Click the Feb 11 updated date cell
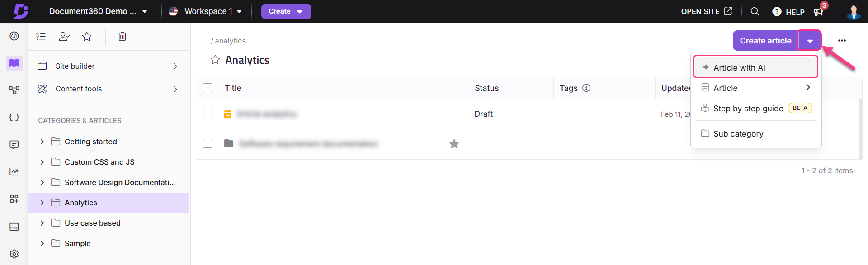This screenshot has height=265, width=868. (676, 114)
